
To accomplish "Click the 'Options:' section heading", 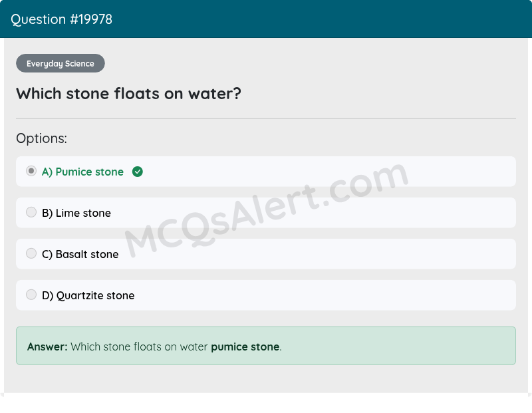I will 42,138.
